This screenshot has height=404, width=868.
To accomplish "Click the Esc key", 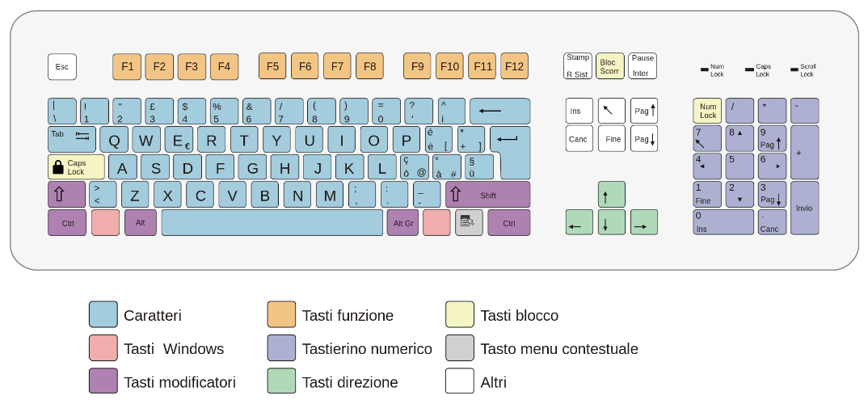I will point(62,66).
